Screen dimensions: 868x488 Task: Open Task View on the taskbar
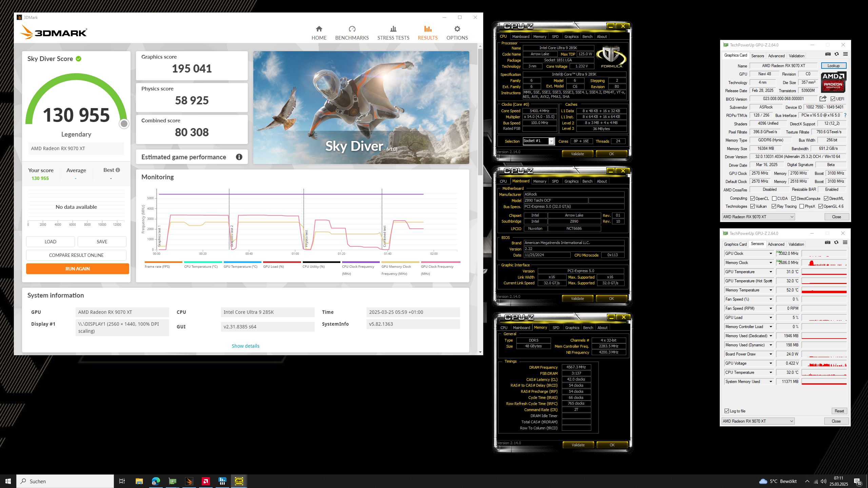tap(122, 481)
